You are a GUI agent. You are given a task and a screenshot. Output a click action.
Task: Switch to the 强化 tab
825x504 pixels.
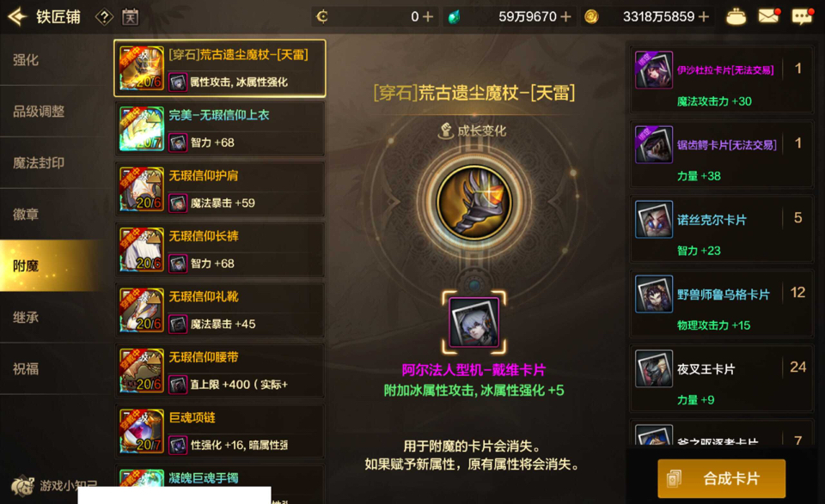point(52,60)
